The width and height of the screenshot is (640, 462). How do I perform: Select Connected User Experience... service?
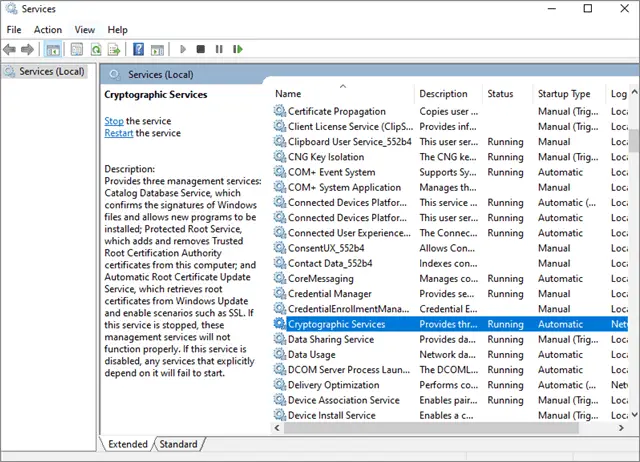tap(451, 233)
